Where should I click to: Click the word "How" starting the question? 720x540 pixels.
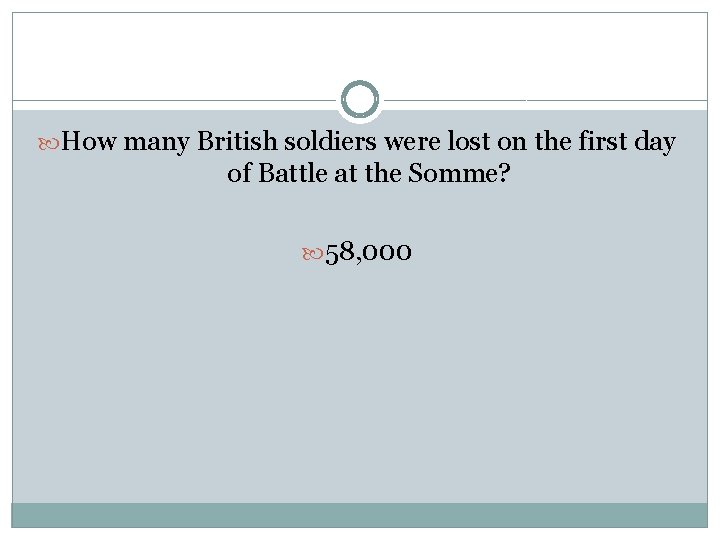tap(94, 143)
